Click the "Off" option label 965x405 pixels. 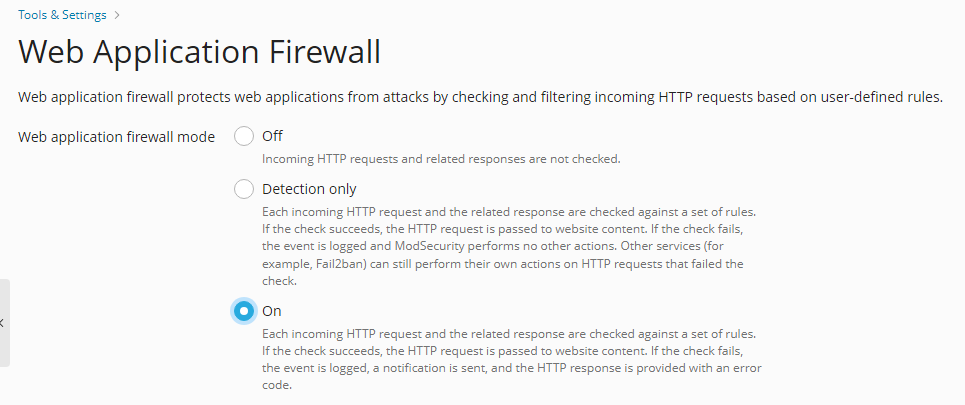point(272,136)
